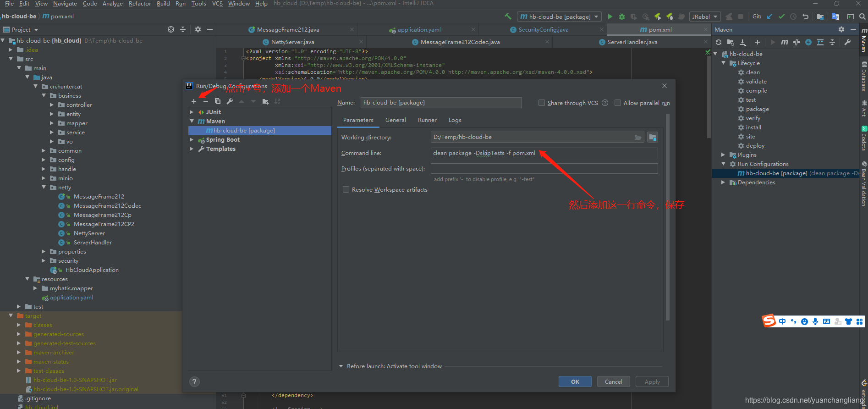
Task: Click the Apply button
Action: (652, 381)
